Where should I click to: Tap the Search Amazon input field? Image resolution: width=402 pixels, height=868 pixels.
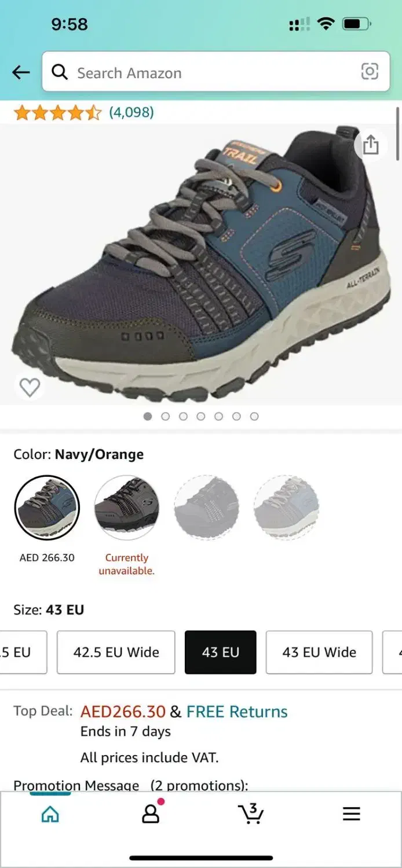click(x=215, y=72)
